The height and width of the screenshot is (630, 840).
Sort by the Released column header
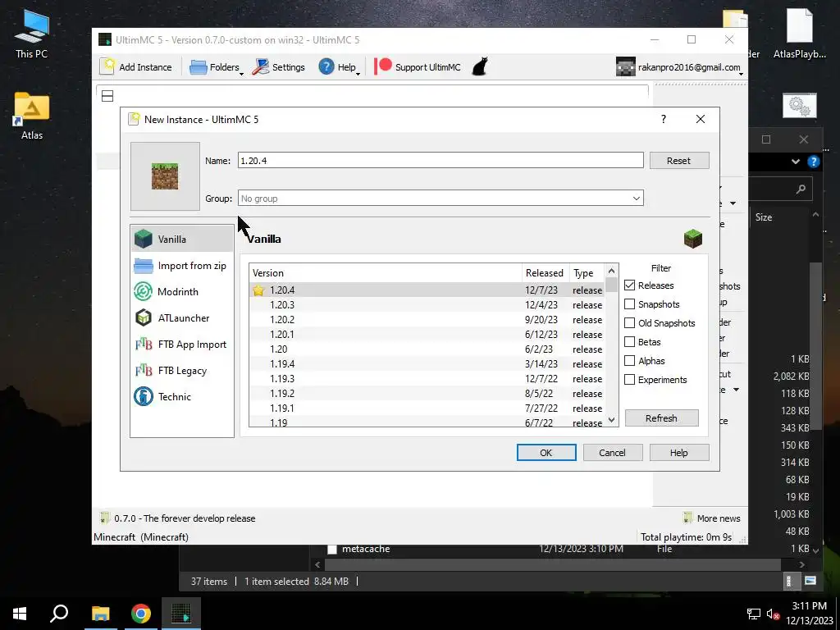click(x=545, y=272)
